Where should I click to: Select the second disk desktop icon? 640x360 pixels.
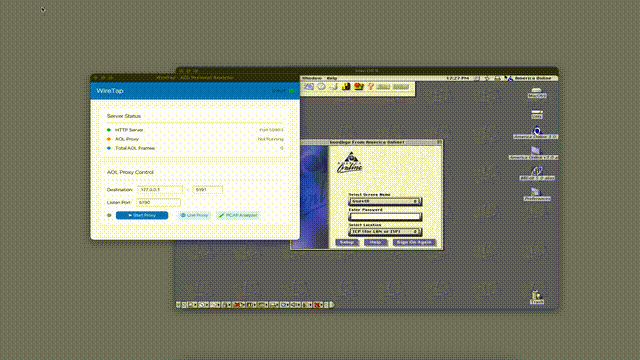(537, 114)
